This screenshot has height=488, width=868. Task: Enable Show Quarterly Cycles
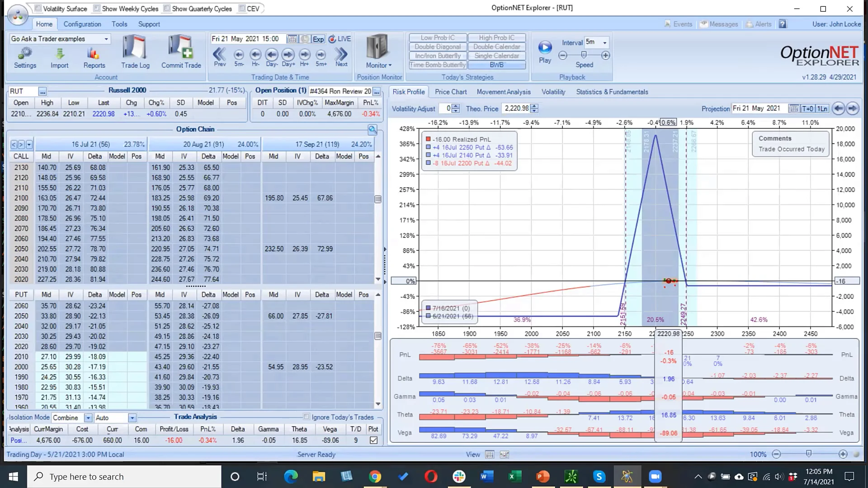pyautogui.click(x=167, y=9)
